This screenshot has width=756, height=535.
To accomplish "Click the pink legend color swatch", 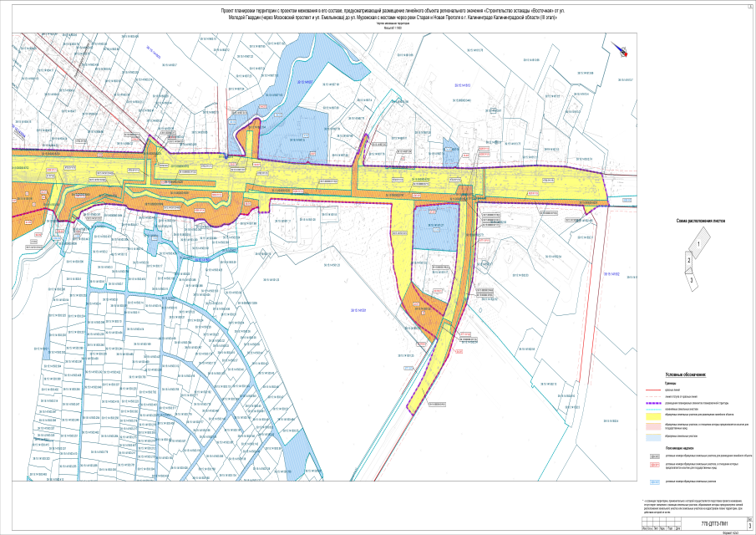I will coord(653,425).
